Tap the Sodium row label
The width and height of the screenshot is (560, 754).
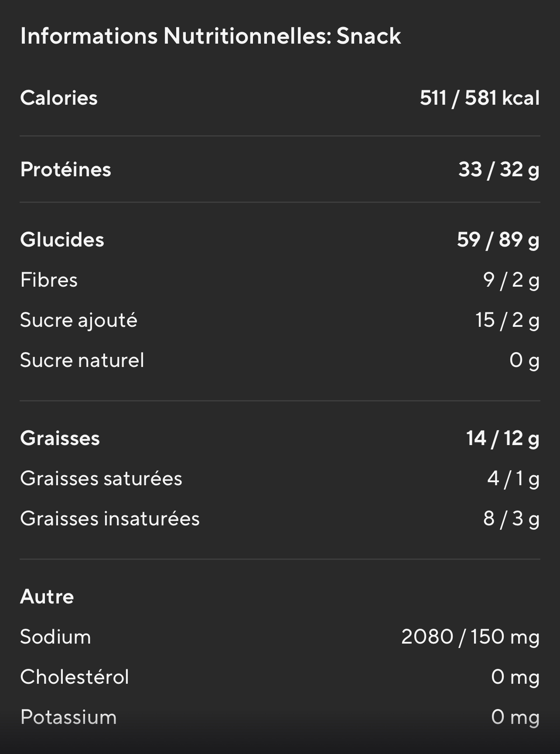pyautogui.click(x=55, y=637)
